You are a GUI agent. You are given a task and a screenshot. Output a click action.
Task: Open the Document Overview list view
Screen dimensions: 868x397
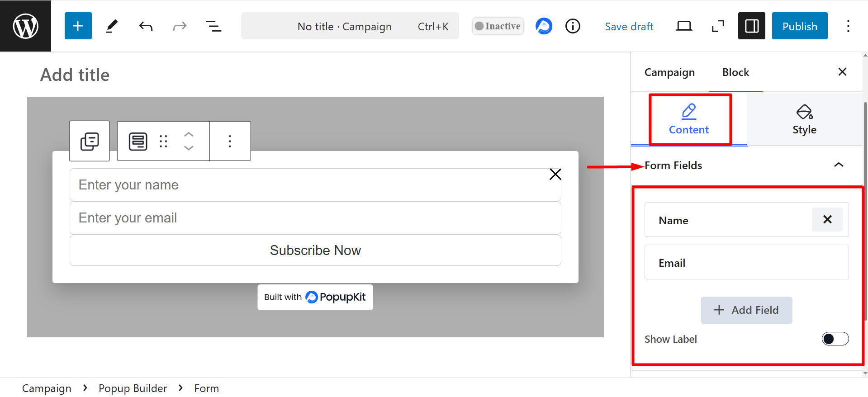[x=213, y=26]
